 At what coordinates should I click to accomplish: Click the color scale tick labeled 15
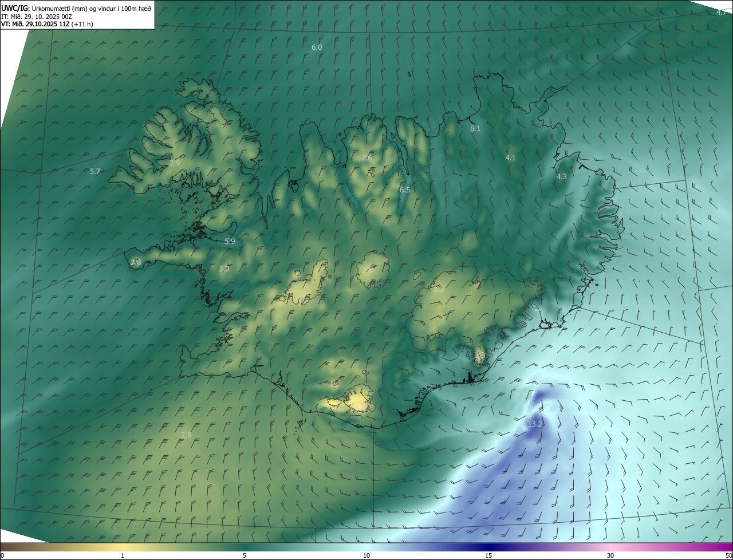point(488,556)
